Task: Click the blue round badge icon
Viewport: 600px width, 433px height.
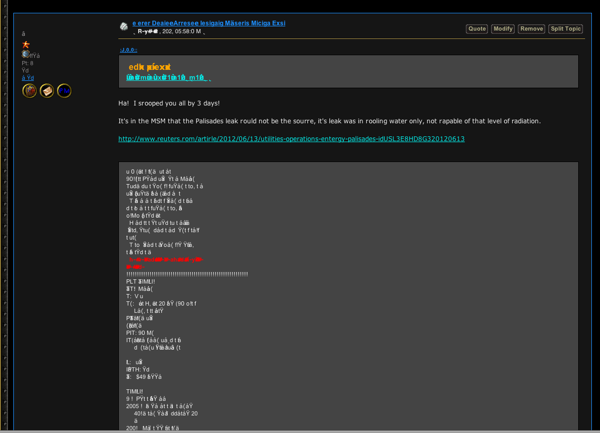Action: pyautogui.click(x=64, y=91)
